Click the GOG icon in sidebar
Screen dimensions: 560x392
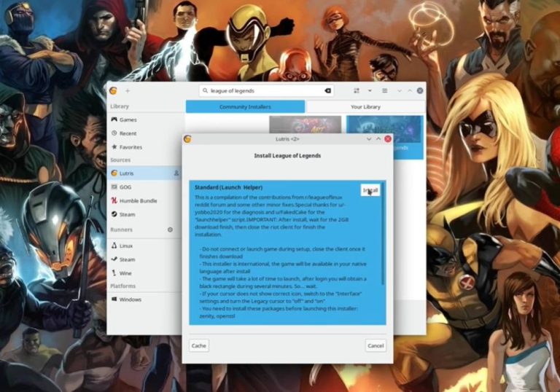[x=114, y=187]
